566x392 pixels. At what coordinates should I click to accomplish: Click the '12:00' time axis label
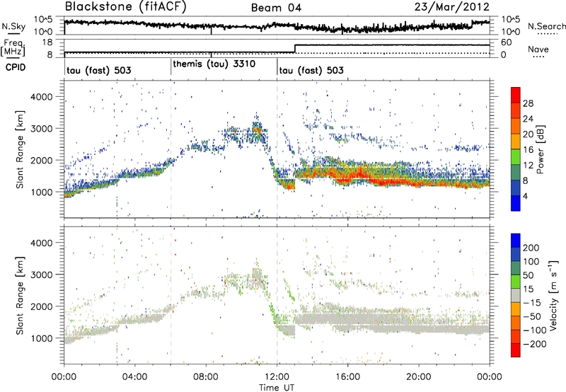(x=277, y=376)
